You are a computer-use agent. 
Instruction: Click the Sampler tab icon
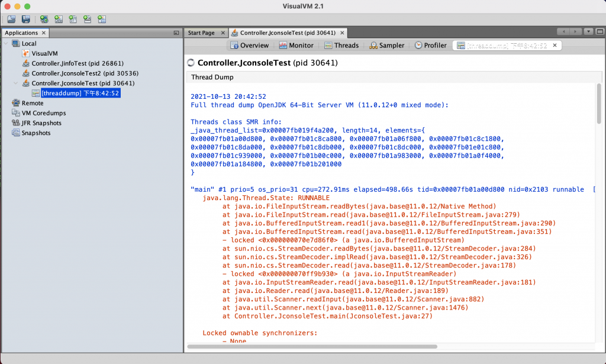click(x=373, y=45)
